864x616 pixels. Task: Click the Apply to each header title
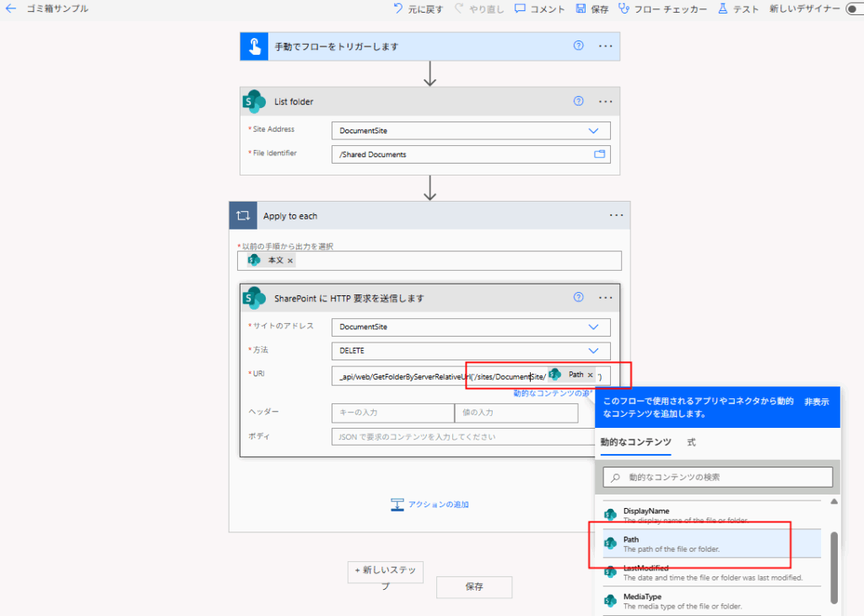(x=290, y=216)
